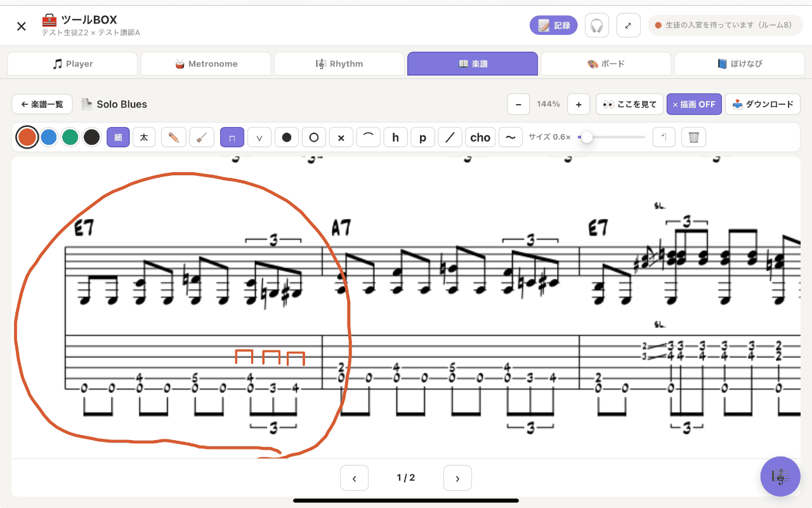The image size is (812, 508).
Task: Select the cho bend stamp
Action: point(480,137)
